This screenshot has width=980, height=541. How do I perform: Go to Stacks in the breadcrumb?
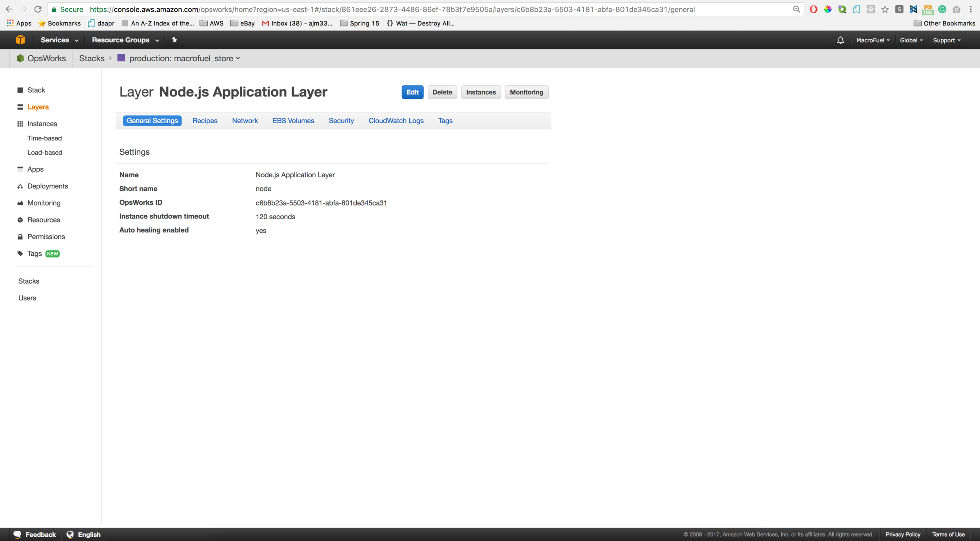pyautogui.click(x=92, y=58)
